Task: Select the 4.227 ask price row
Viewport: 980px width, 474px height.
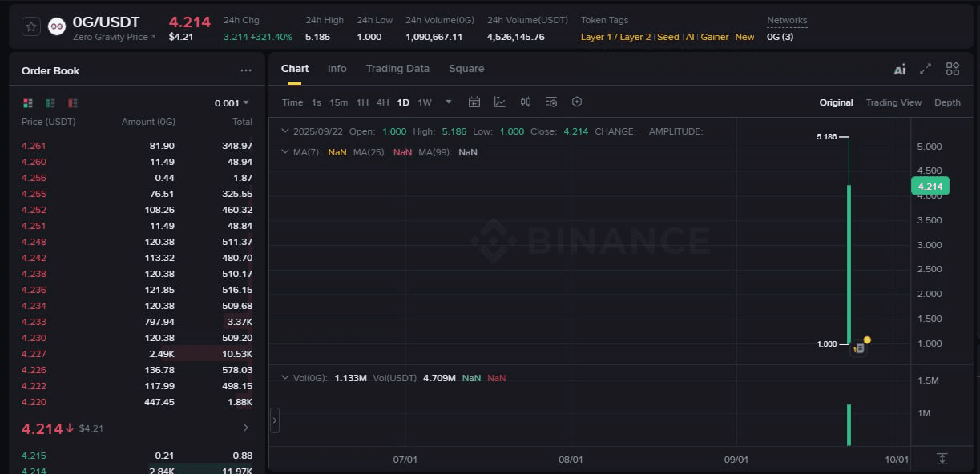Action: click(x=137, y=354)
